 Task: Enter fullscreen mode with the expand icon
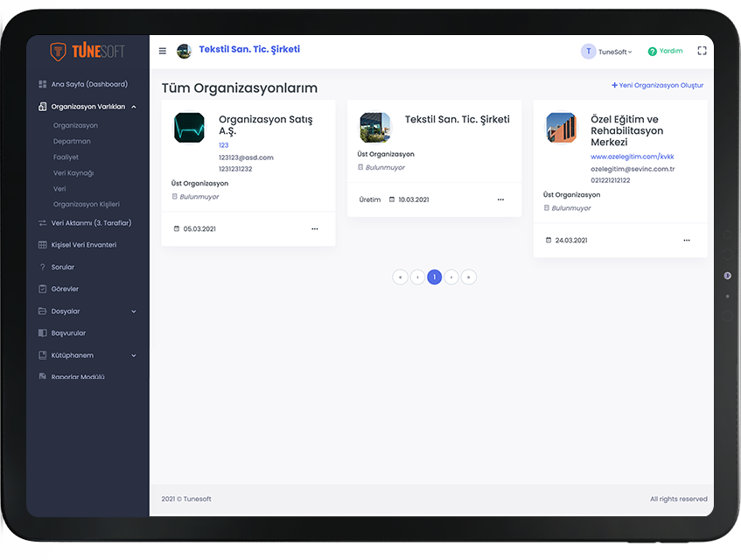702,51
